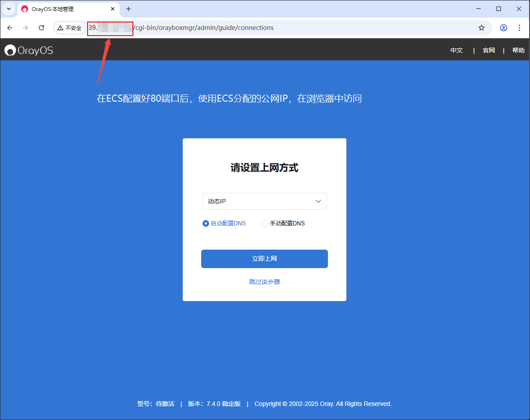The width and height of the screenshot is (530, 420).
Task: Maximize the browser window
Action: click(499, 9)
